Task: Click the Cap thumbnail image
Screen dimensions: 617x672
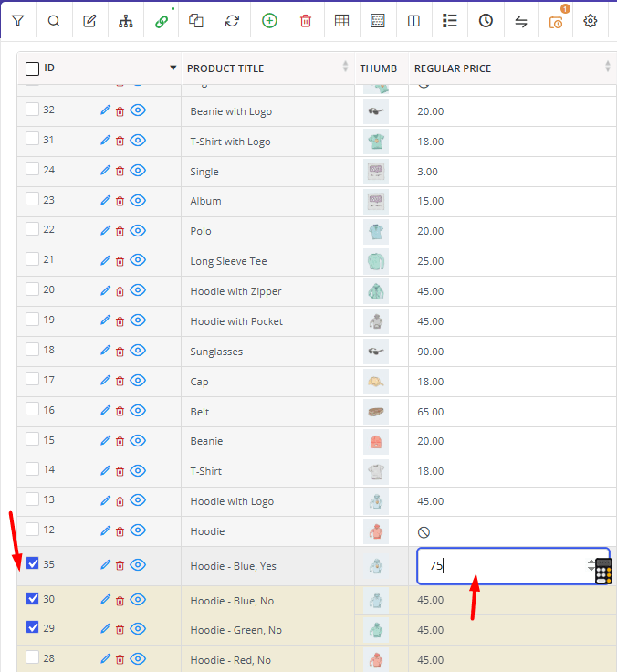Action: (376, 382)
